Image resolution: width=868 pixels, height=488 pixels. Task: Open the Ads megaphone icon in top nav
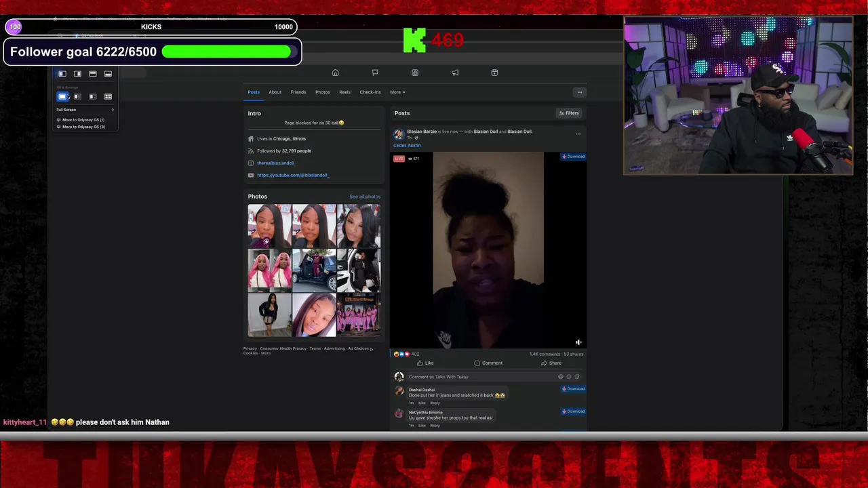point(455,73)
